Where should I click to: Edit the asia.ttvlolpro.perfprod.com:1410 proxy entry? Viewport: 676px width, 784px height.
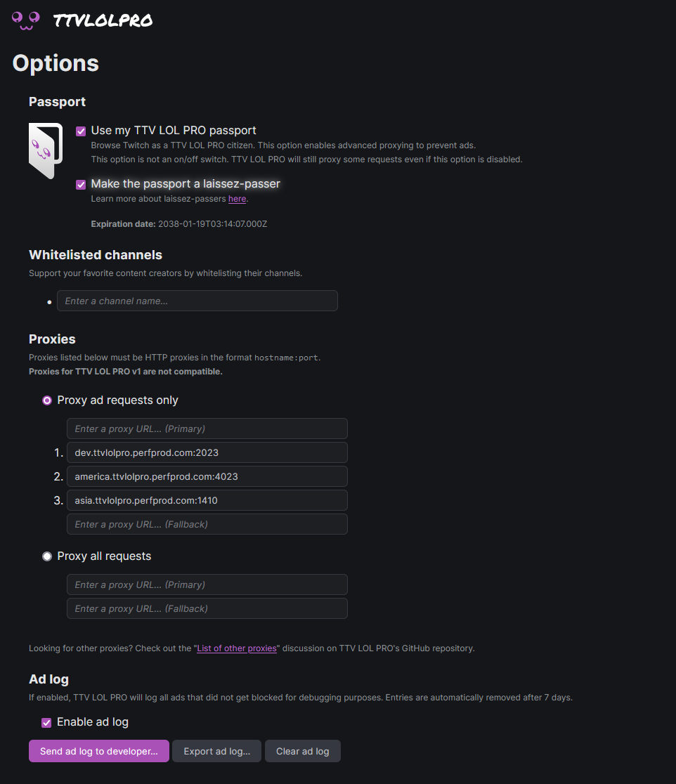(207, 500)
